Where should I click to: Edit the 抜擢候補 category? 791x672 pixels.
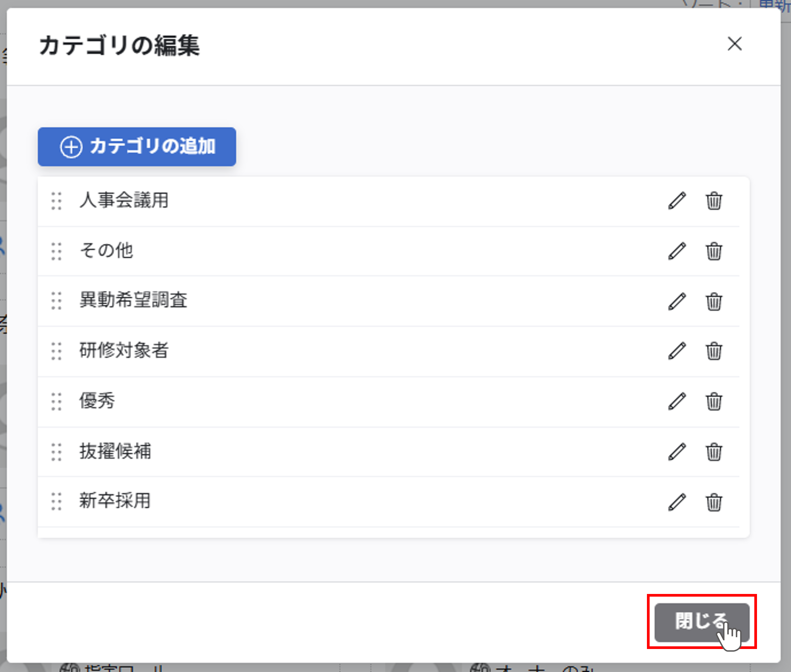point(677,452)
